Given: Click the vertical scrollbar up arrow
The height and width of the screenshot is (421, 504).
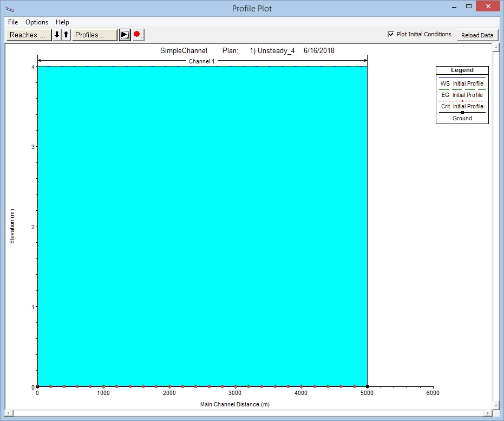Looking at the screenshot, I should coord(496,48).
